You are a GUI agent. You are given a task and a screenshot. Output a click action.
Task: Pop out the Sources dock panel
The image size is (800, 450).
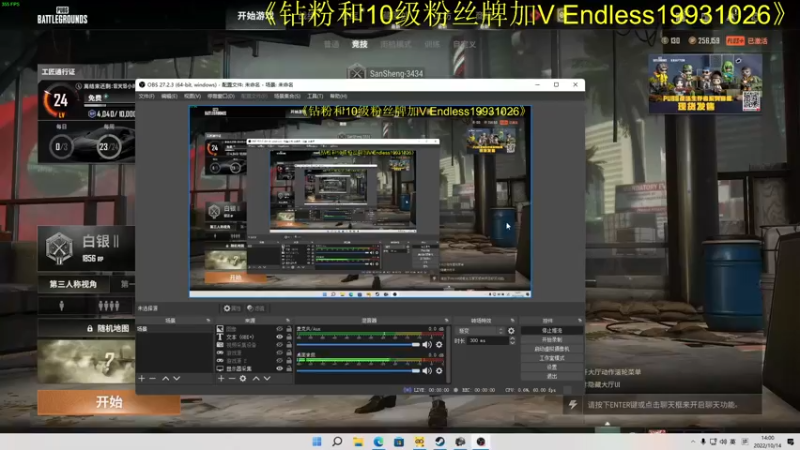tap(288, 320)
